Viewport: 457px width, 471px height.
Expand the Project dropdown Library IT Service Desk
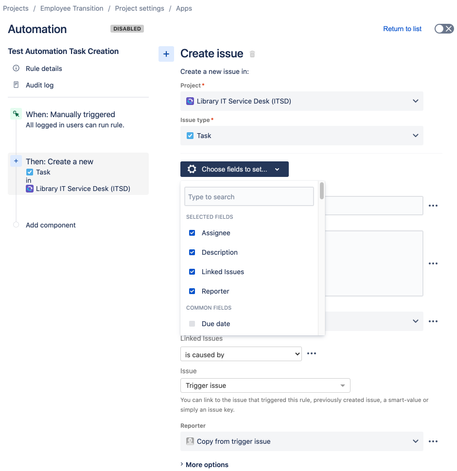[x=302, y=101]
